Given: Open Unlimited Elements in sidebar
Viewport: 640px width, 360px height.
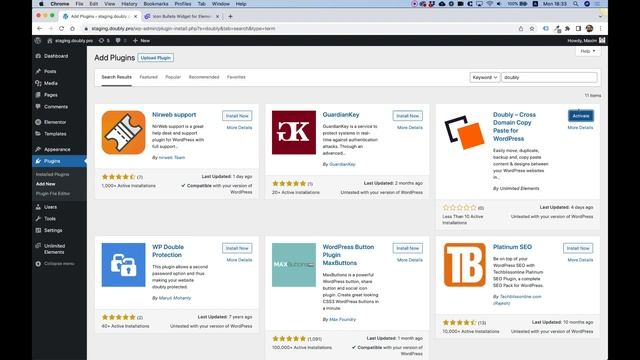Looking at the screenshot, I should tap(54, 249).
